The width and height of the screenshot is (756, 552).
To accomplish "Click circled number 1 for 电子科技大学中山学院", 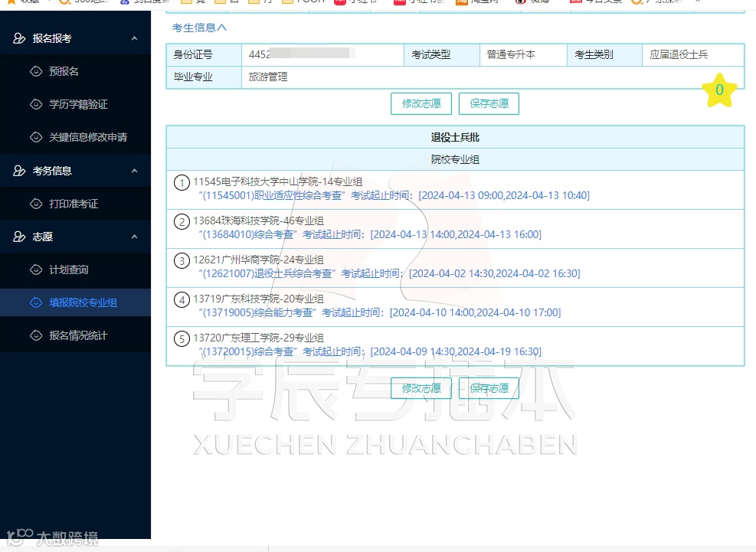I will (x=182, y=183).
